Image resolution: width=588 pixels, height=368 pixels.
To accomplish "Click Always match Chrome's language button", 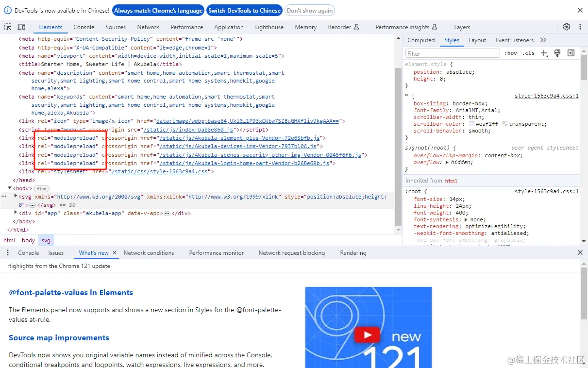I will (x=158, y=10).
